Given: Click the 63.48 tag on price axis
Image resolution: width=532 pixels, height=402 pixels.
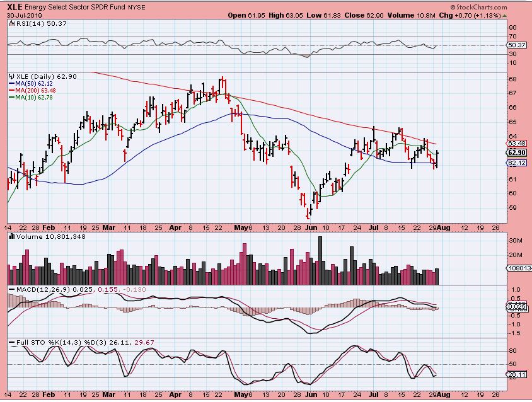Looking at the screenshot, I should [x=517, y=144].
